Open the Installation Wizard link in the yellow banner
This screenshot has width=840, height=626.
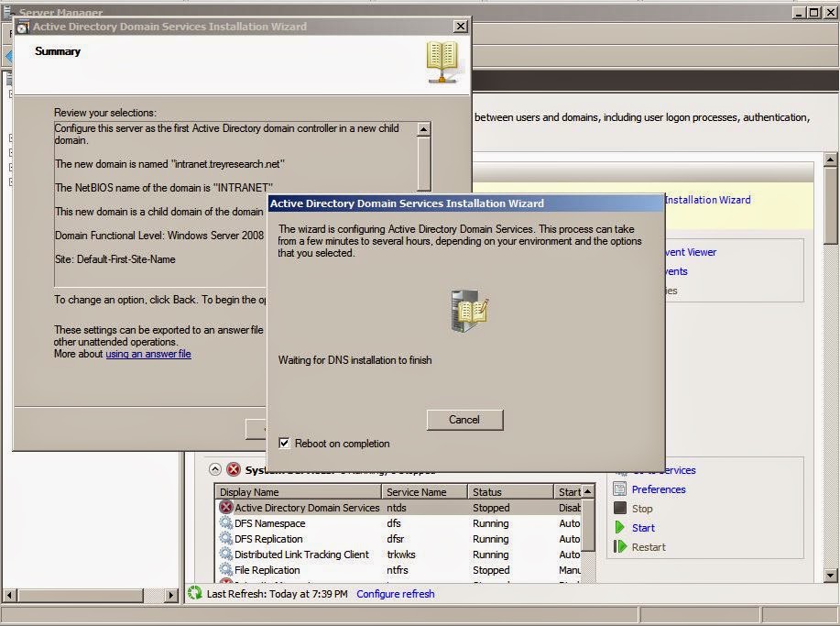pos(708,200)
